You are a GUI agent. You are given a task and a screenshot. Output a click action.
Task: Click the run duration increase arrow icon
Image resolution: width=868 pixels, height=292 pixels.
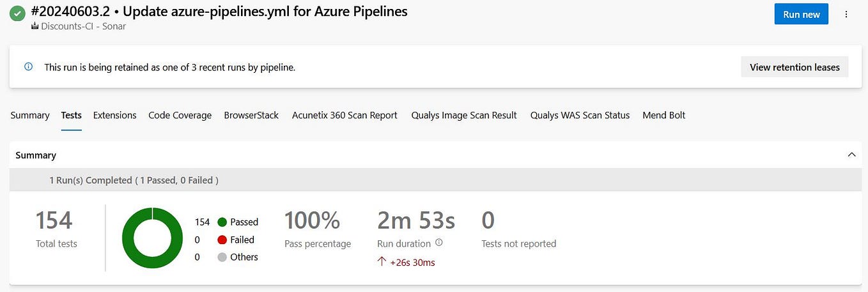pyautogui.click(x=382, y=262)
